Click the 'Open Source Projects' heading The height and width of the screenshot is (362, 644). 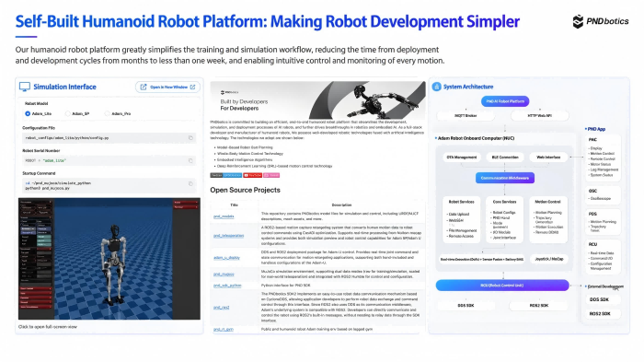click(x=246, y=190)
